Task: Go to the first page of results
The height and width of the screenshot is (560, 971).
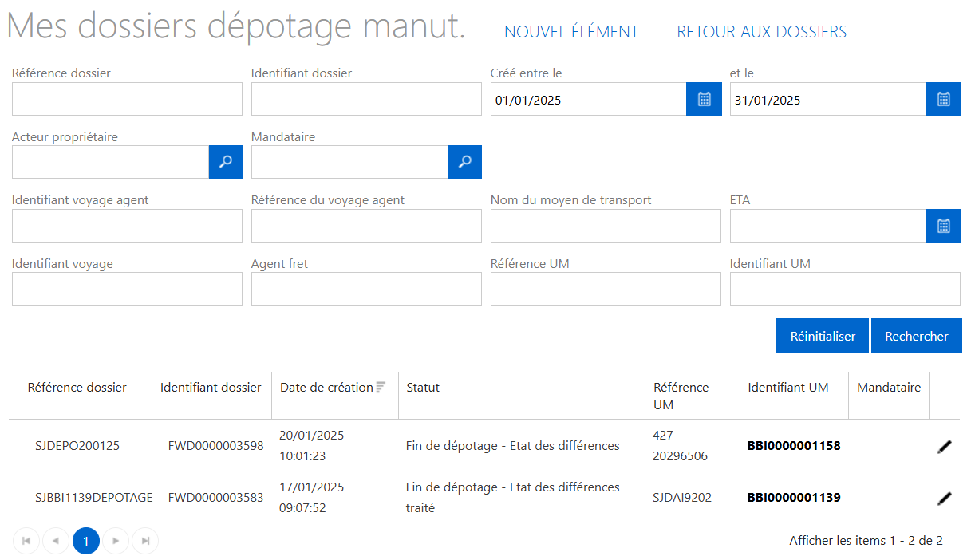Action: tap(26, 541)
